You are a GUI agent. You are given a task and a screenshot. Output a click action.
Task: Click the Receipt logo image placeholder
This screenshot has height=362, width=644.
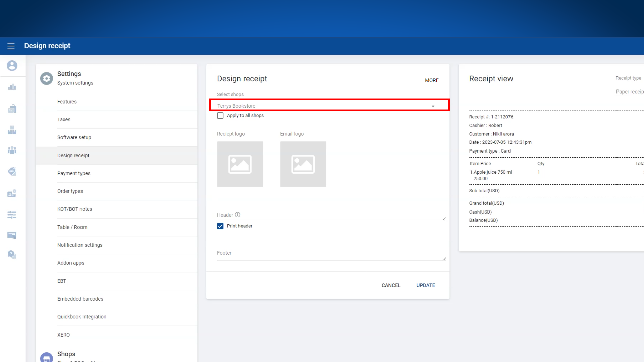tap(240, 164)
